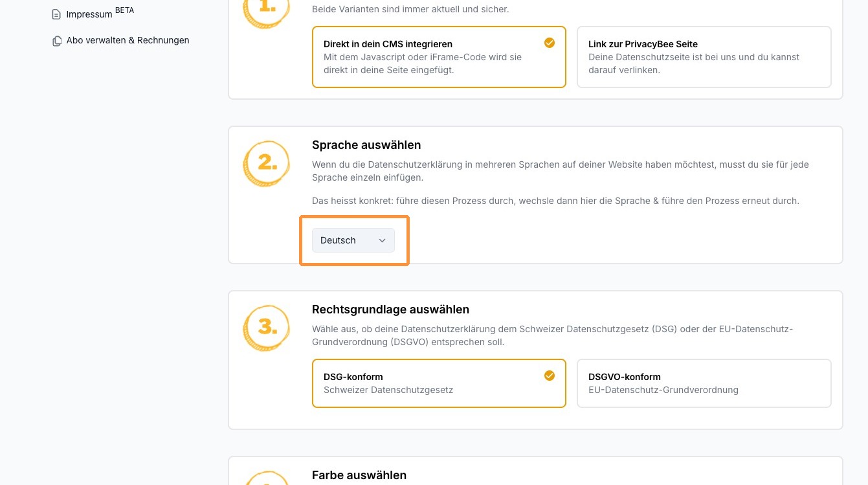Click the step 2 number badge

(267, 164)
